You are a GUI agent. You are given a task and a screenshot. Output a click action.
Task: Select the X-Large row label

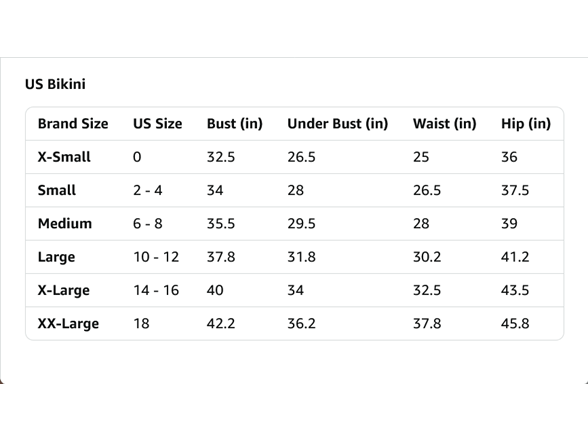click(x=64, y=290)
